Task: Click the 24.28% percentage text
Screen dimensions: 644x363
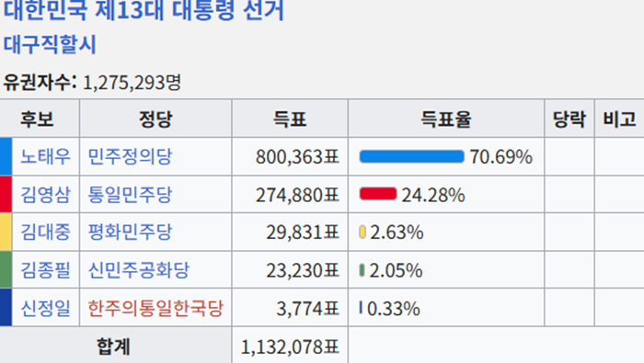Action: click(433, 195)
